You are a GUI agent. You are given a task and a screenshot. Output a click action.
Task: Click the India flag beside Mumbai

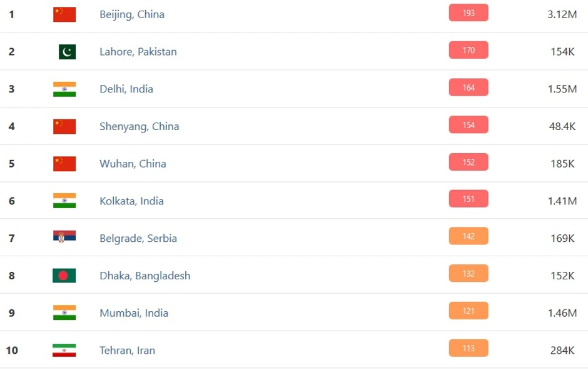point(64,312)
